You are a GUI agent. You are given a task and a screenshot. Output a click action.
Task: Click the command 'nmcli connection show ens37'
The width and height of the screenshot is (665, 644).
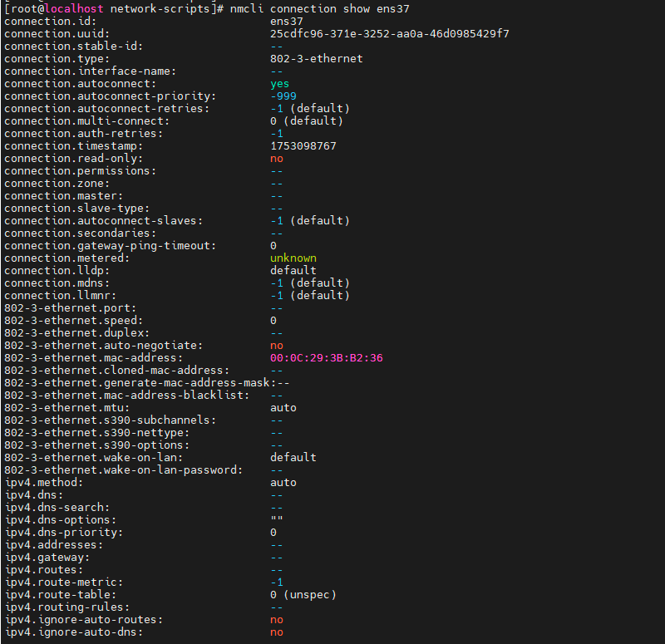coord(320,9)
